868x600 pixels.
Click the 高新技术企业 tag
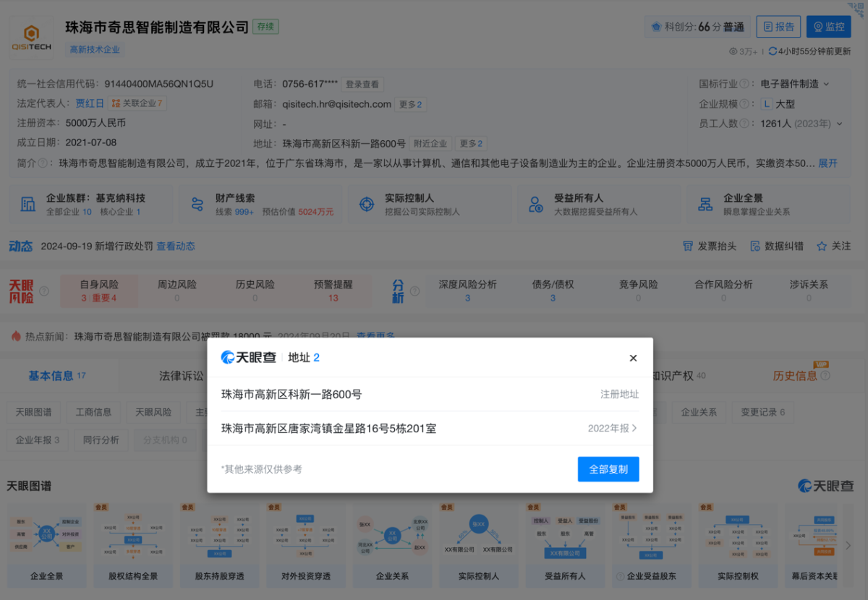(x=95, y=50)
